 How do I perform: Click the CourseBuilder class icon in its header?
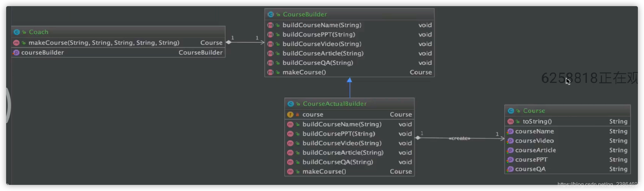271,14
